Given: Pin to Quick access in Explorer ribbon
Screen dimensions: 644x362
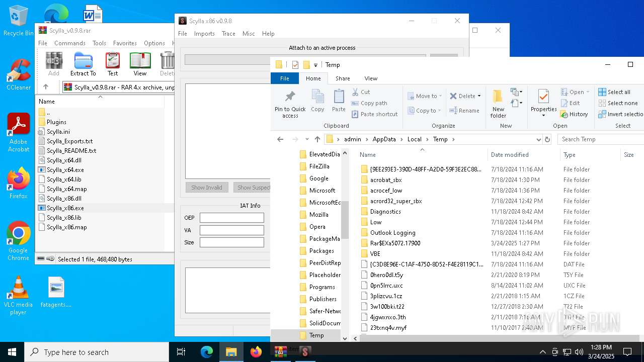Looking at the screenshot, I should coord(290,105).
